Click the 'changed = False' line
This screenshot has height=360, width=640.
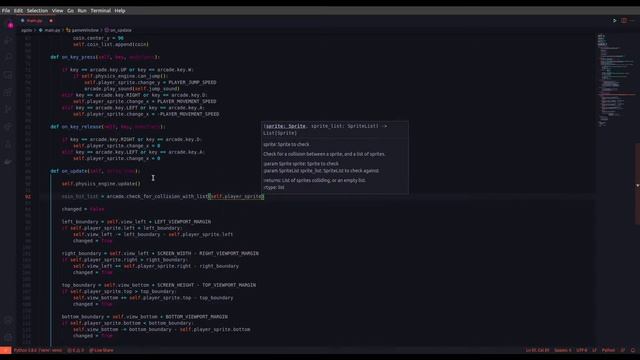83,209
